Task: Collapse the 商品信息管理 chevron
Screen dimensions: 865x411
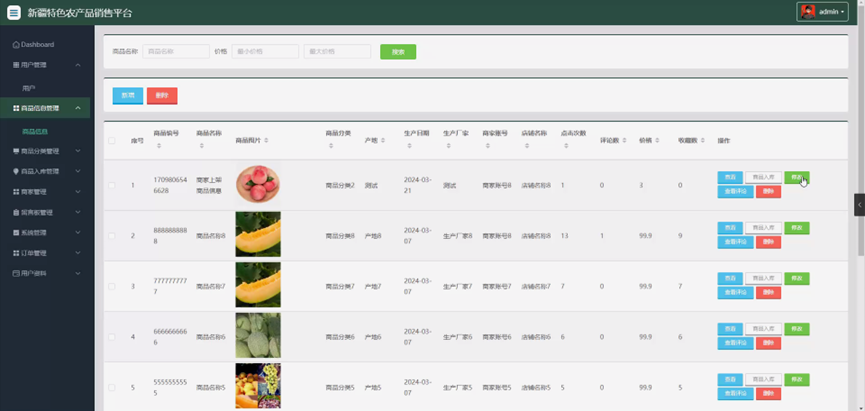Action: coord(78,108)
